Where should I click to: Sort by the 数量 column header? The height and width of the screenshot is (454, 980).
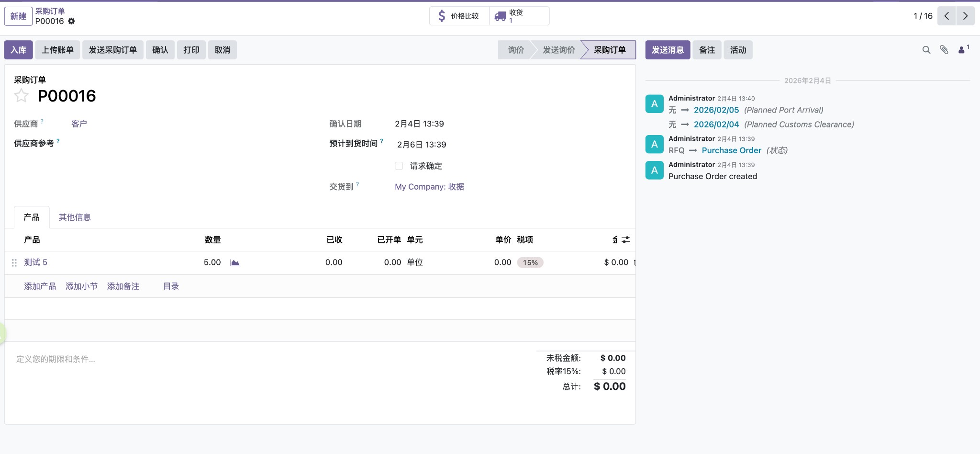point(212,239)
